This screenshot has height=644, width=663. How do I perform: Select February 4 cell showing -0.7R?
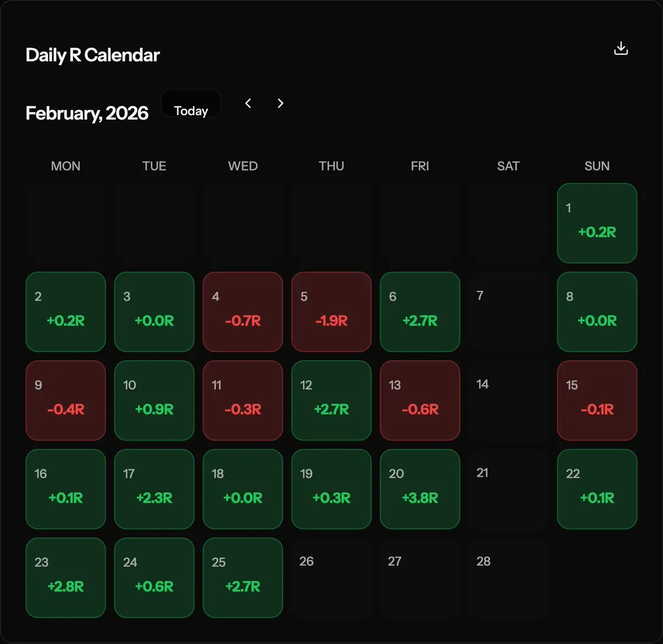[243, 312]
